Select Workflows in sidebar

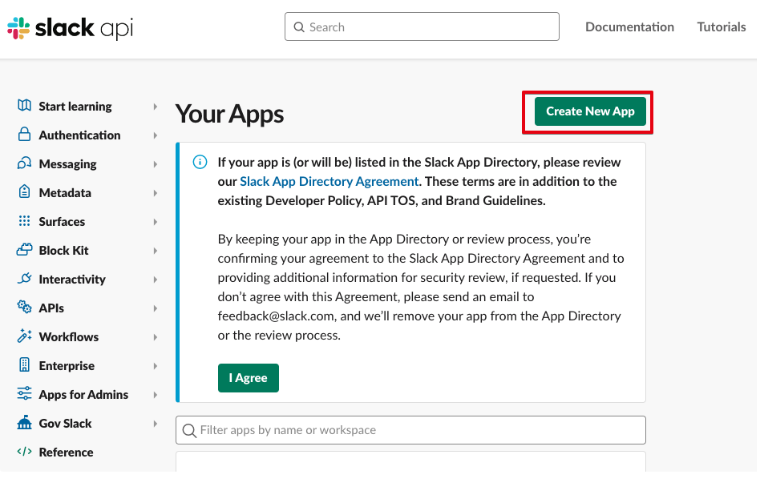pos(69,337)
